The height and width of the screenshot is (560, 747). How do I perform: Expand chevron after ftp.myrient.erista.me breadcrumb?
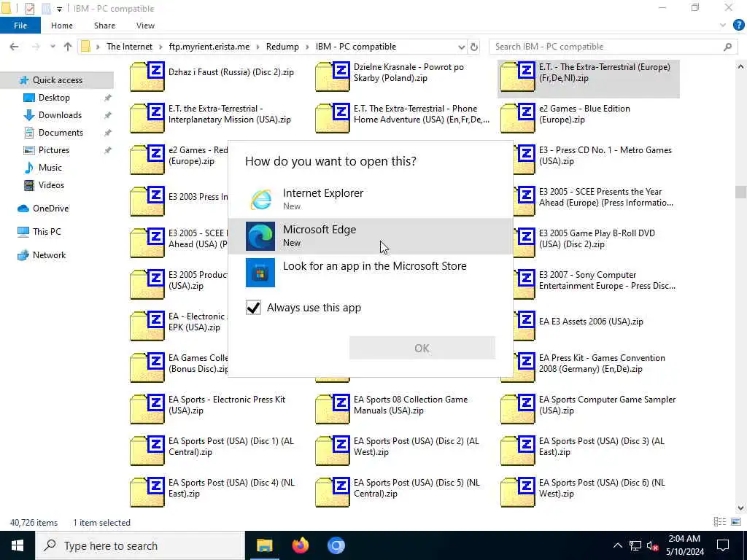[x=258, y=47]
